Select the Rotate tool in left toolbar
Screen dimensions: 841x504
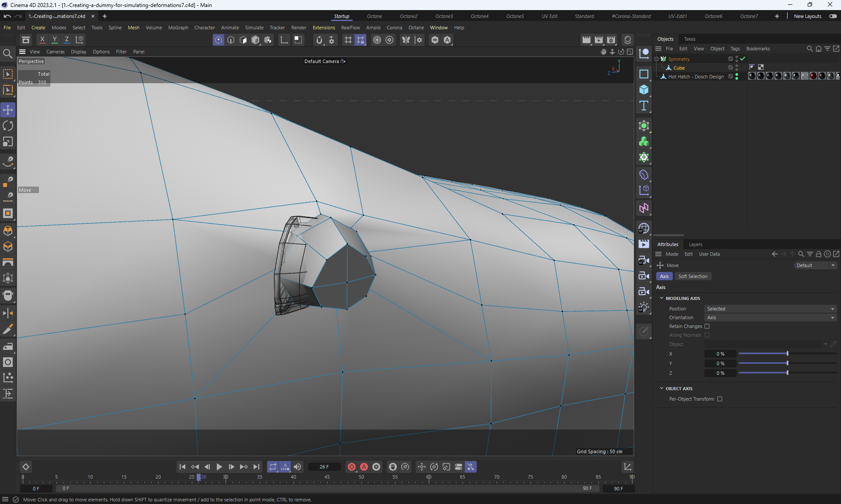point(8,126)
